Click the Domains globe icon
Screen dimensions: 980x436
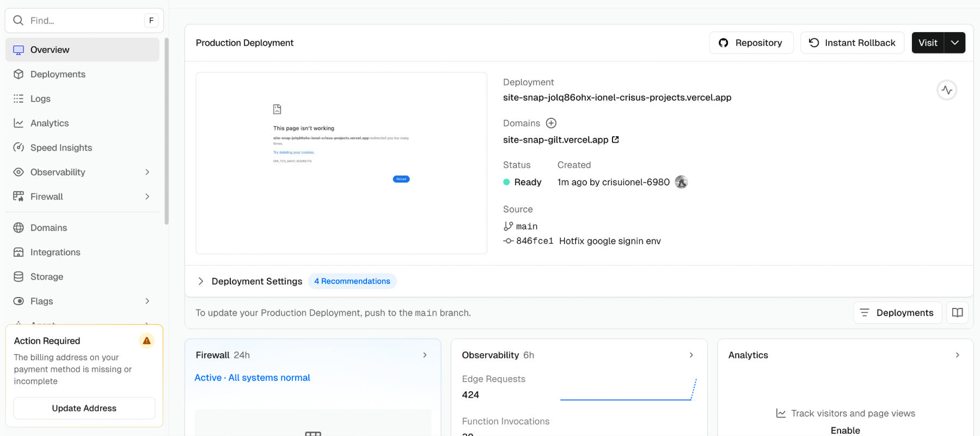[x=19, y=228]
